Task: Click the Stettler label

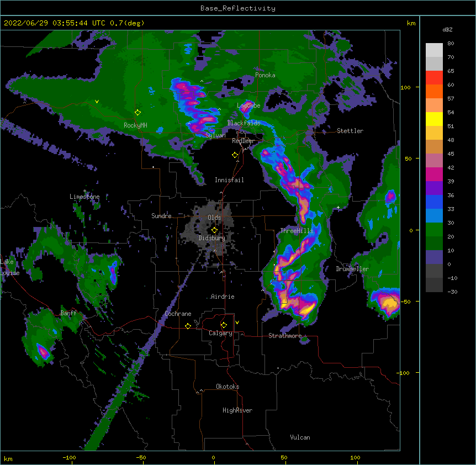Action: 350,131
